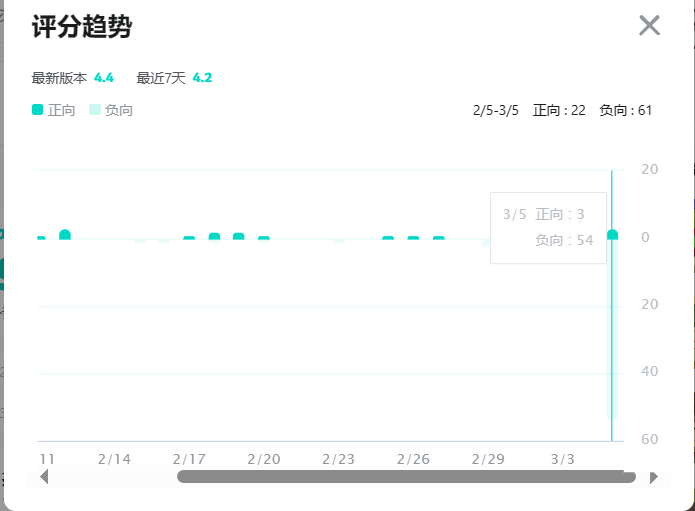The height and width of the screenshot is (511, 695).
Task: Click the 2/26 positive bar
Action: point(413,238)
